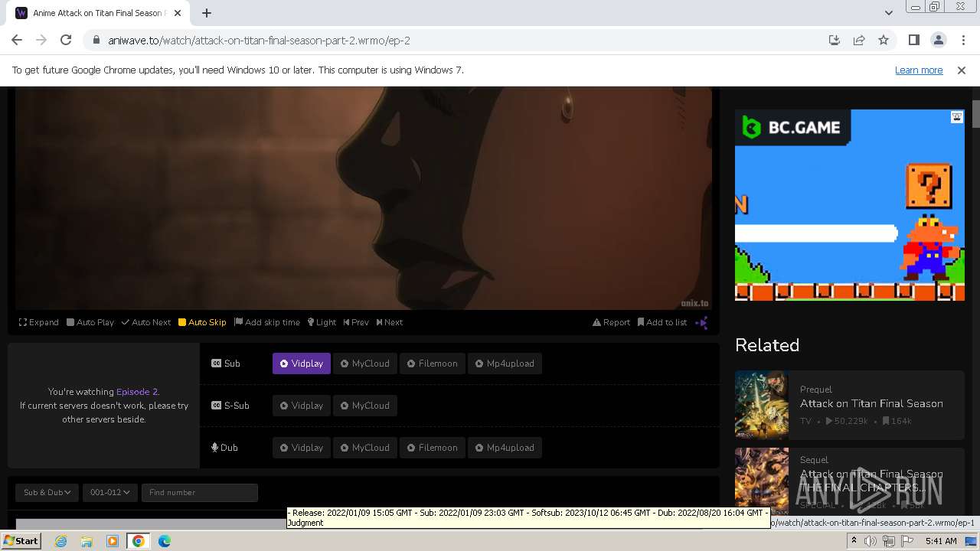Launch Internet Explorer from taskbar
The width and height of the screenshot is (980, 551).
[x=60, y=541]
